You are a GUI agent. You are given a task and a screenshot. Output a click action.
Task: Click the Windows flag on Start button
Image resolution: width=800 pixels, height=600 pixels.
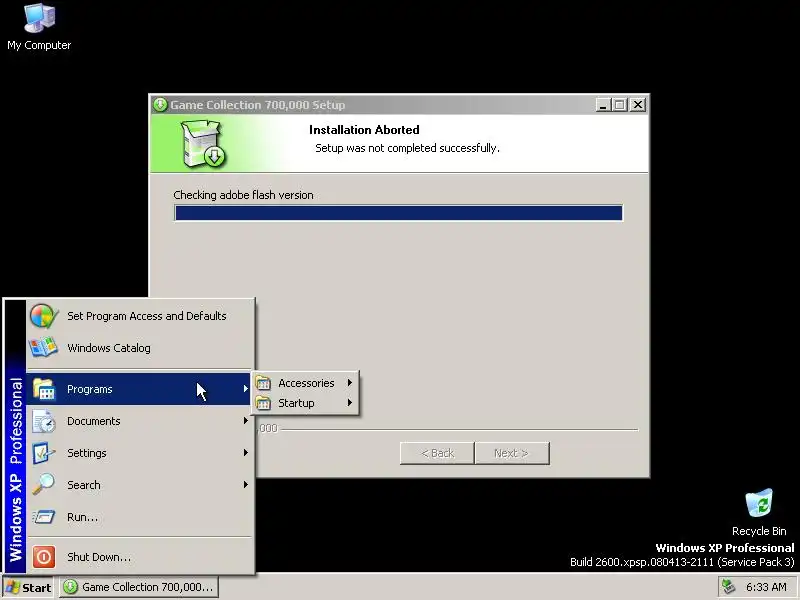point(12,587)
